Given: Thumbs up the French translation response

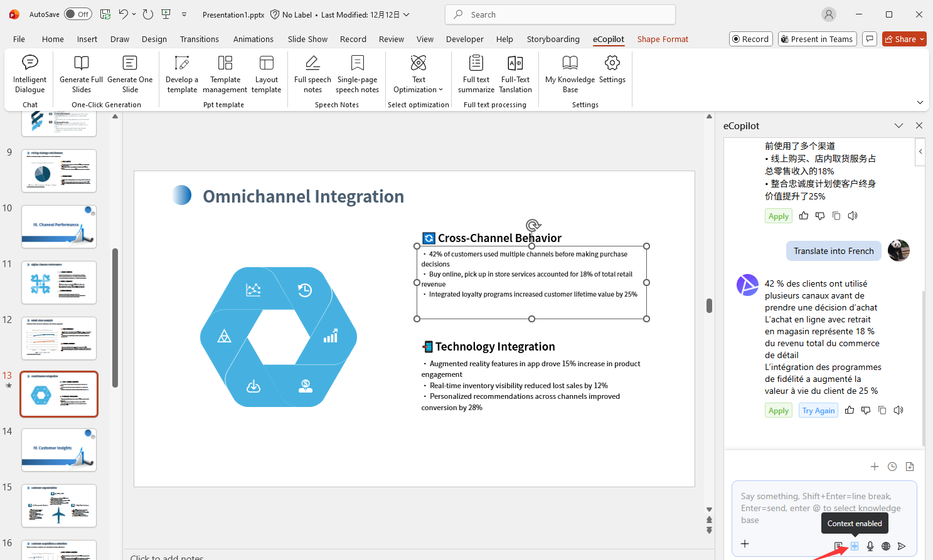Looking at the screenshot, I should [x=850, y=410].
